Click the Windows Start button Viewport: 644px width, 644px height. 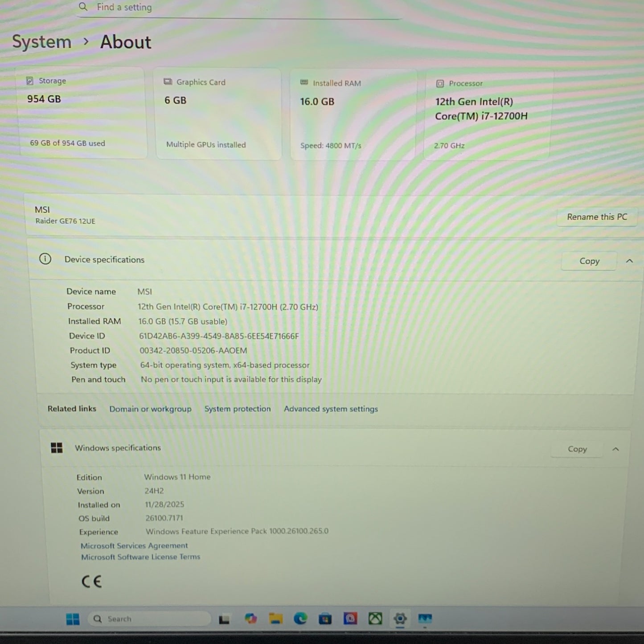click(x=73, y=619)
